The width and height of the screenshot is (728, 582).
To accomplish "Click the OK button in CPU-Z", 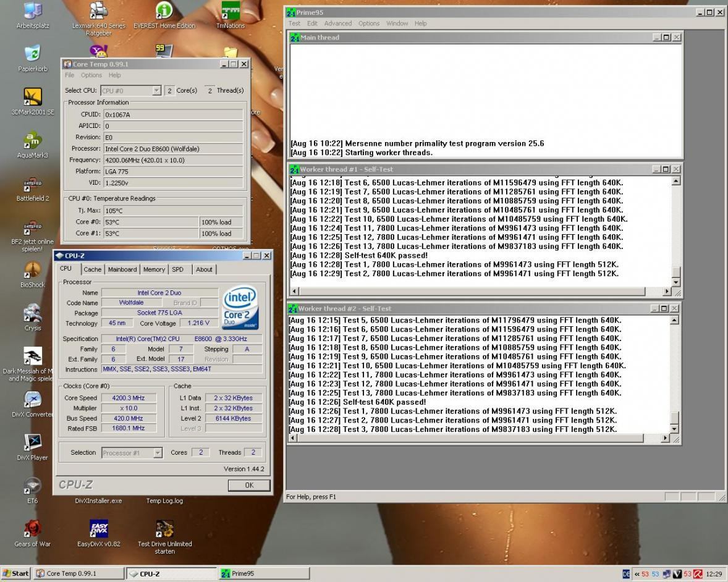I will (x=249, y=485).
